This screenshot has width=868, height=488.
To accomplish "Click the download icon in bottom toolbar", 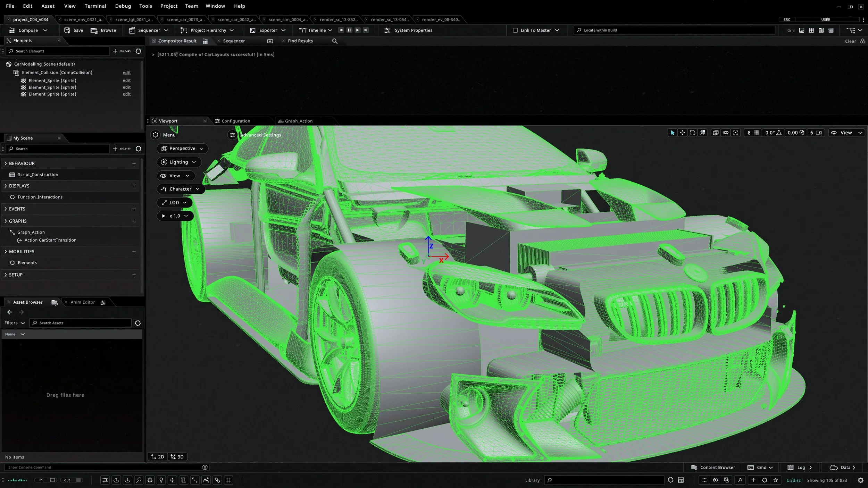I will pos(127,480).
